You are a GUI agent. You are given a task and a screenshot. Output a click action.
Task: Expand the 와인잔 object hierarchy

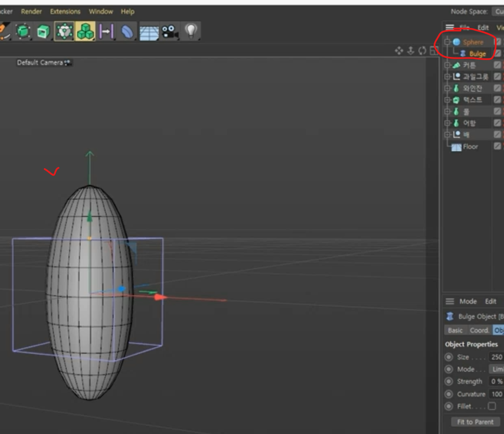pos(447,88)
